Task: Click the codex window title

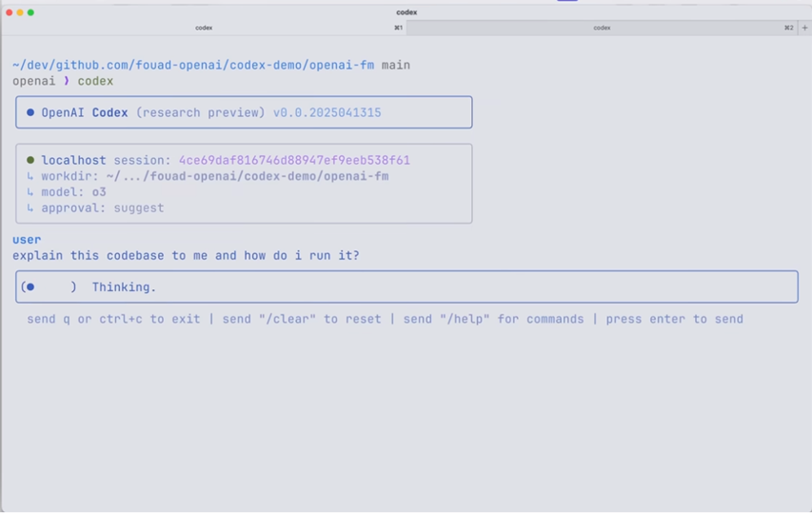Action: [x=406, y=12]
